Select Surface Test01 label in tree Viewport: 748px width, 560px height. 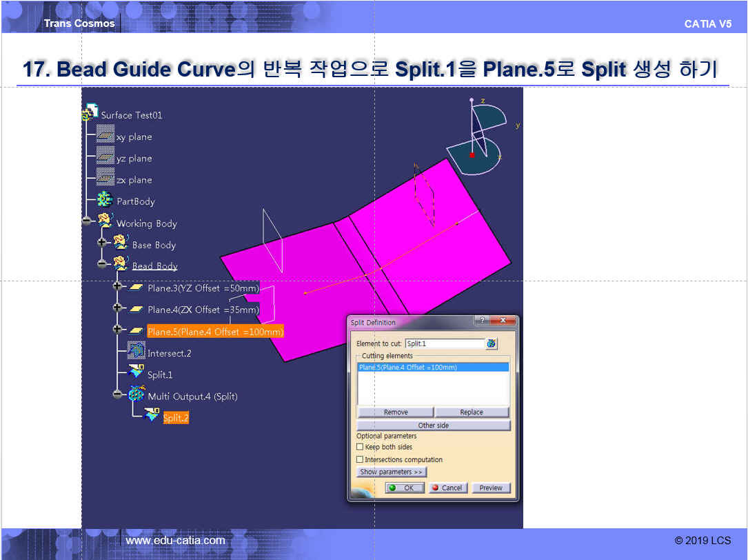tap(132, 115)
